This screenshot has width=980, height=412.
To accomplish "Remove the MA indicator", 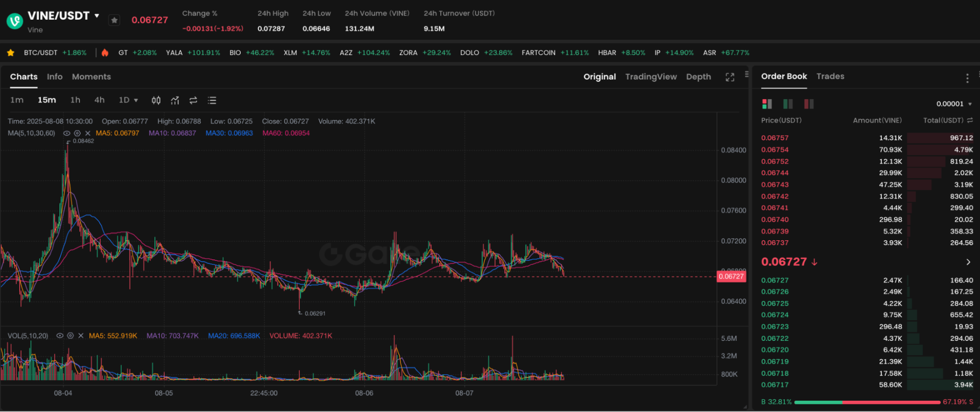I will (x=88, y=133).
